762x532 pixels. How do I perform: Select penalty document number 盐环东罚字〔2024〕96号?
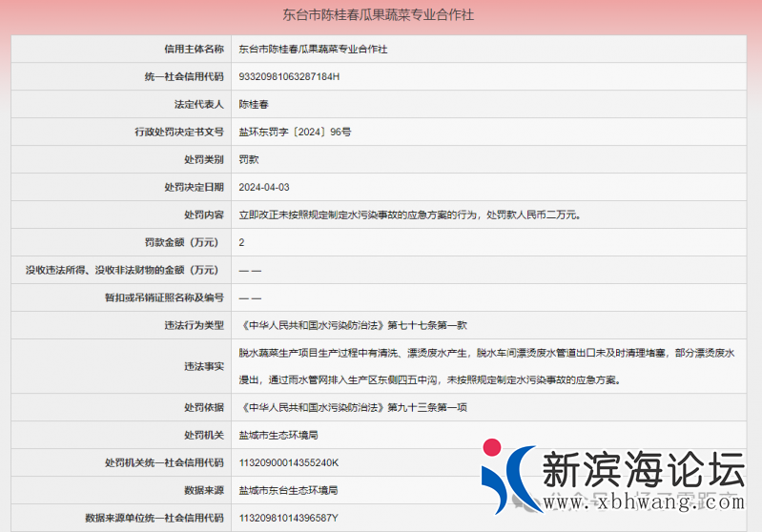click(295, 132)
